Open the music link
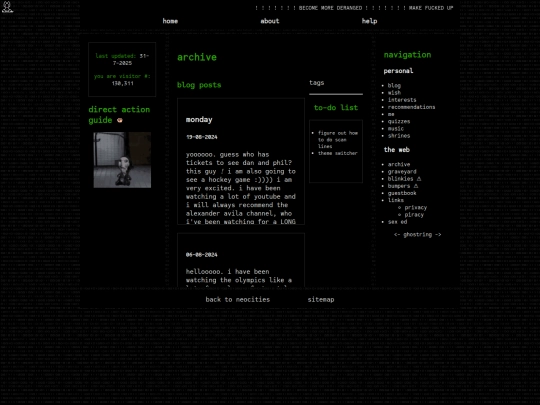The image size is (540, 405). pyautogui.click(x=396, y=128)
